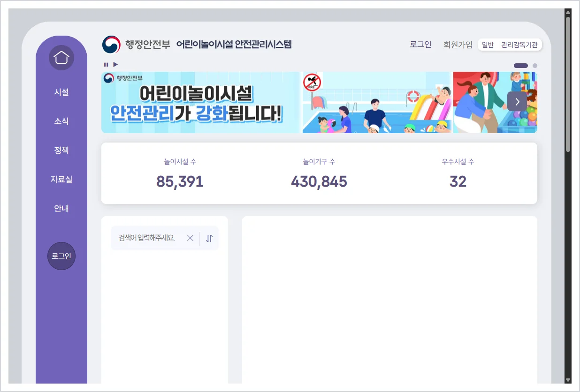Open 회원가입 sign-up link
This screenshot has height=392, width=580.
pos(458,45)
